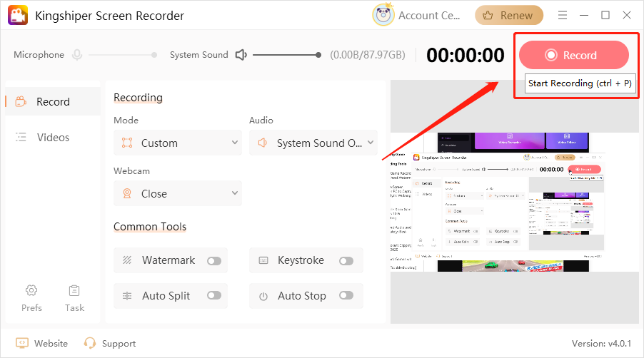Click the Keystroke keyboard icon

coord(263,260)
